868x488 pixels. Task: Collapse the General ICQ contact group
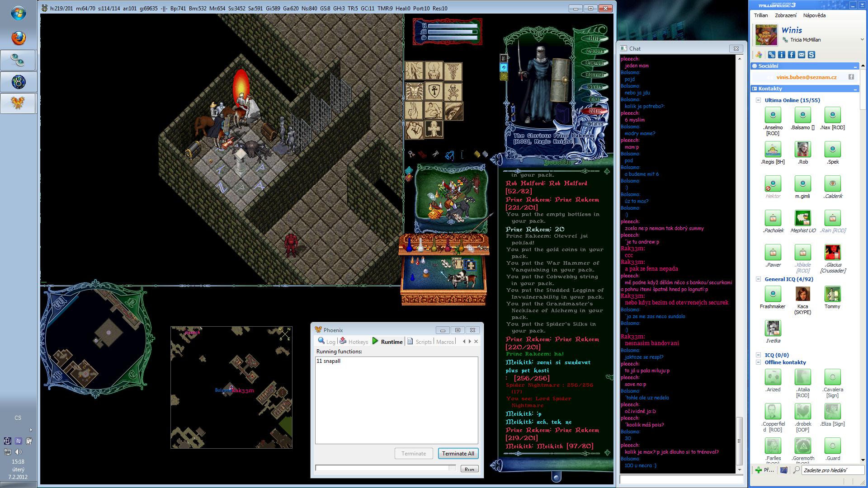(759, 279)
